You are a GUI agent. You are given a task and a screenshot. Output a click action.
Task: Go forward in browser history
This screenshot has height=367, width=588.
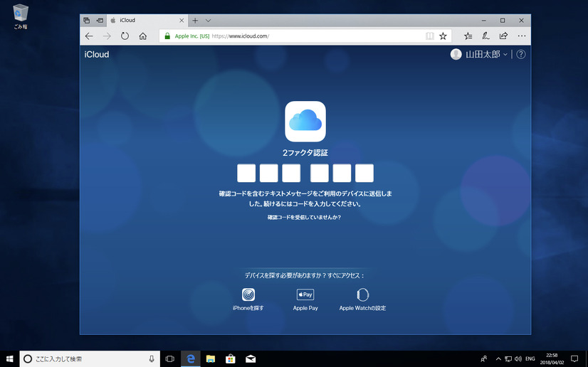(107, 36)
